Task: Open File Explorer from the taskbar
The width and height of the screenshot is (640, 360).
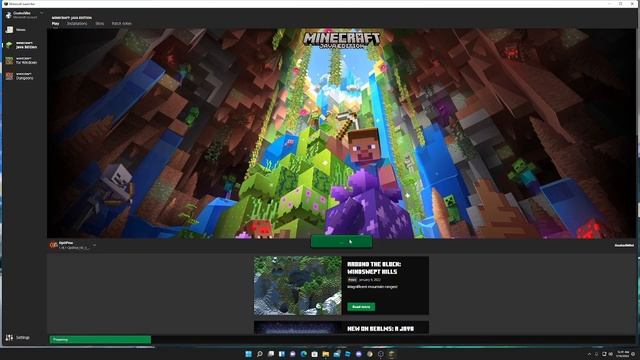Action: coord(326,354)
